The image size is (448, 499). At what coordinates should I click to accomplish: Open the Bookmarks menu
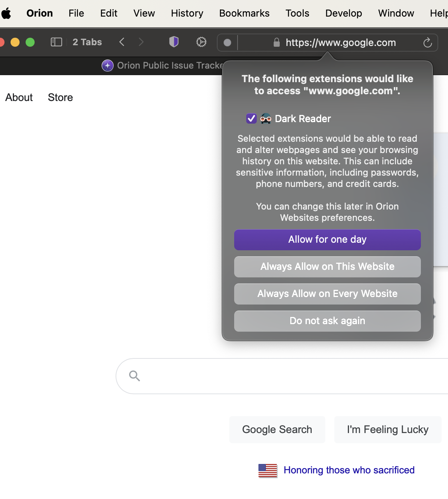click(x=244, y=14)
